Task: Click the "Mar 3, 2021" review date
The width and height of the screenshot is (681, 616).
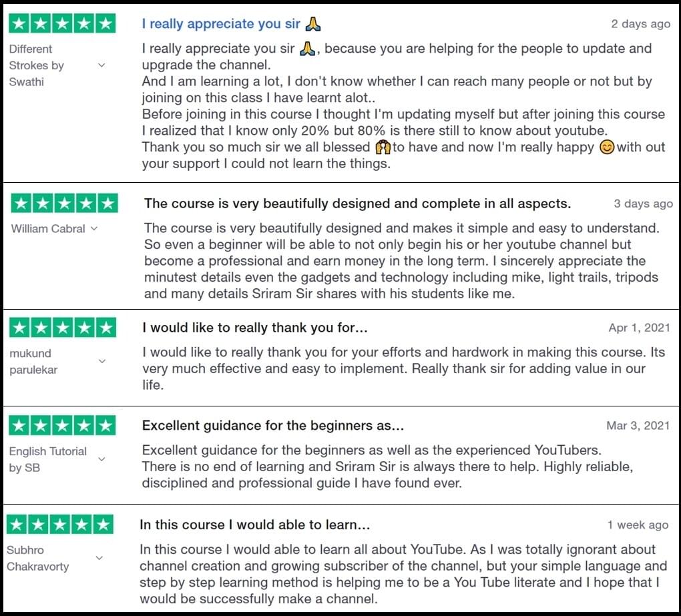Action: click(x=638, y=425)
